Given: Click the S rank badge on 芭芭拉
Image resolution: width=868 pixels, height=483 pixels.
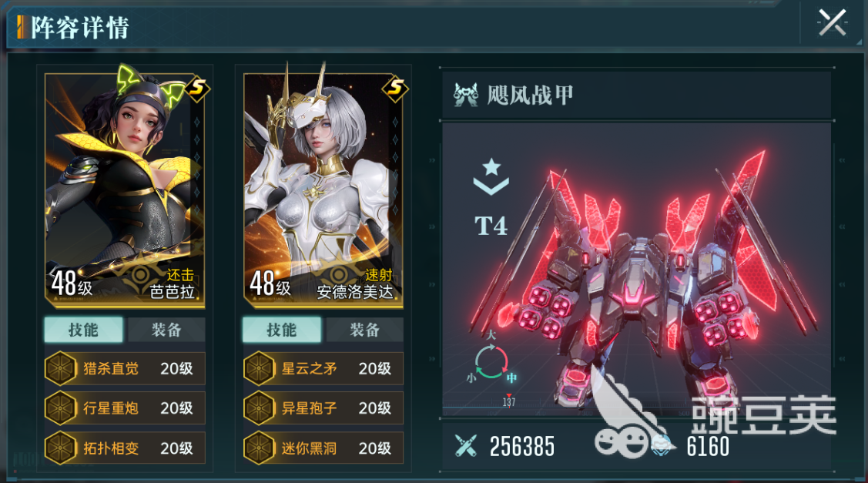Looking at the screenshot, I should (x=197, y=88).
